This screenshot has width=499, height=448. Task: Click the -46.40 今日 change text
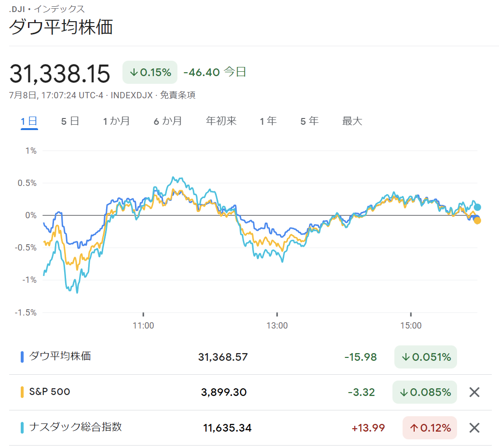pyautogui.click(x=215, y=72)
